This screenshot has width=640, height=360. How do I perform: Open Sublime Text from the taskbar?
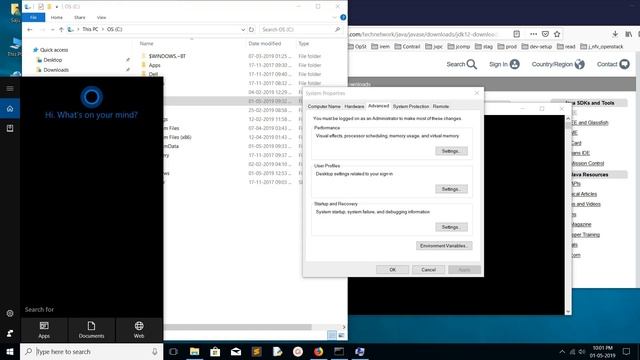pyautogui.click(x=256, y=351)
